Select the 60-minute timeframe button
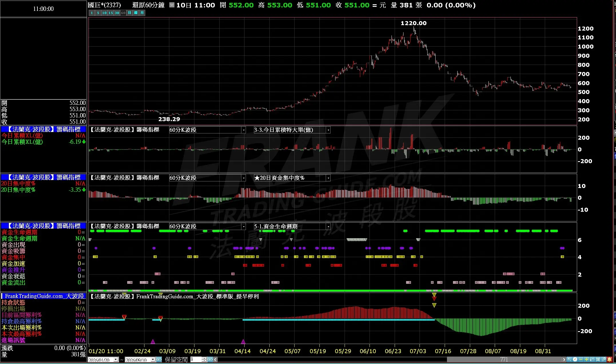 (x=123, y=13)
